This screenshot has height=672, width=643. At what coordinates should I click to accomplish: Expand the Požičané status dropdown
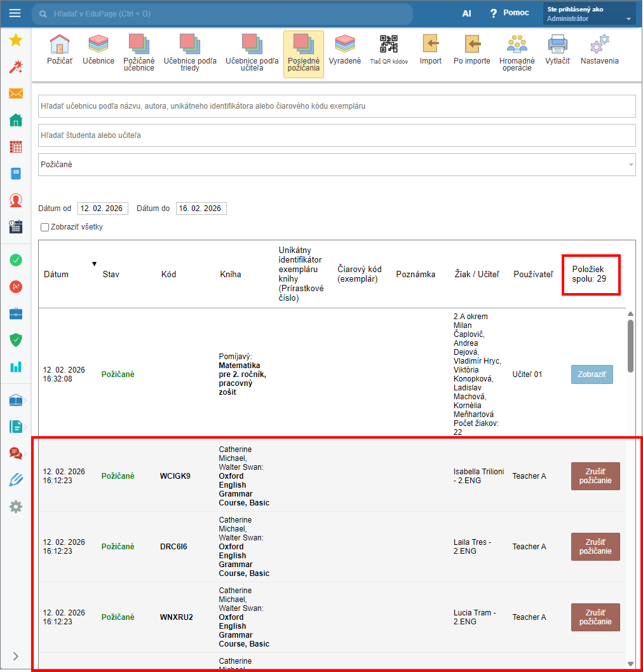[337, 165]
